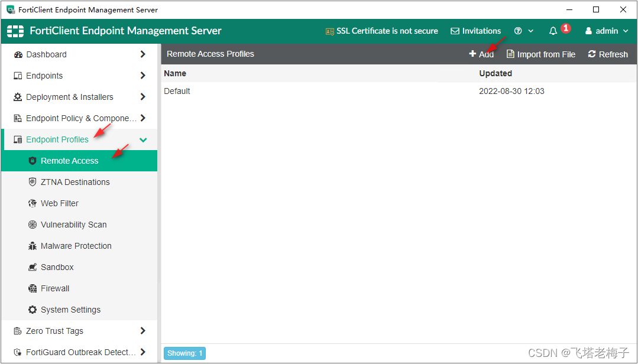
Task: Select Zero Trust Tags menu
Action: coord(79,331)
